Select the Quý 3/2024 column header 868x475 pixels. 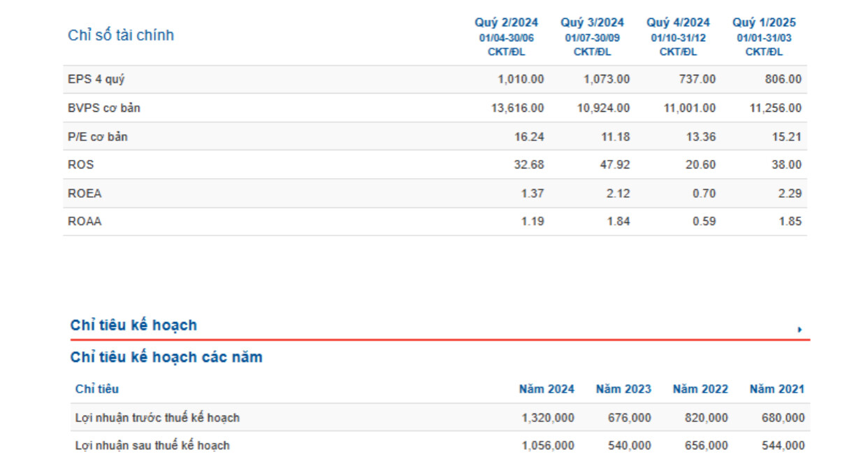click(592, 22)
